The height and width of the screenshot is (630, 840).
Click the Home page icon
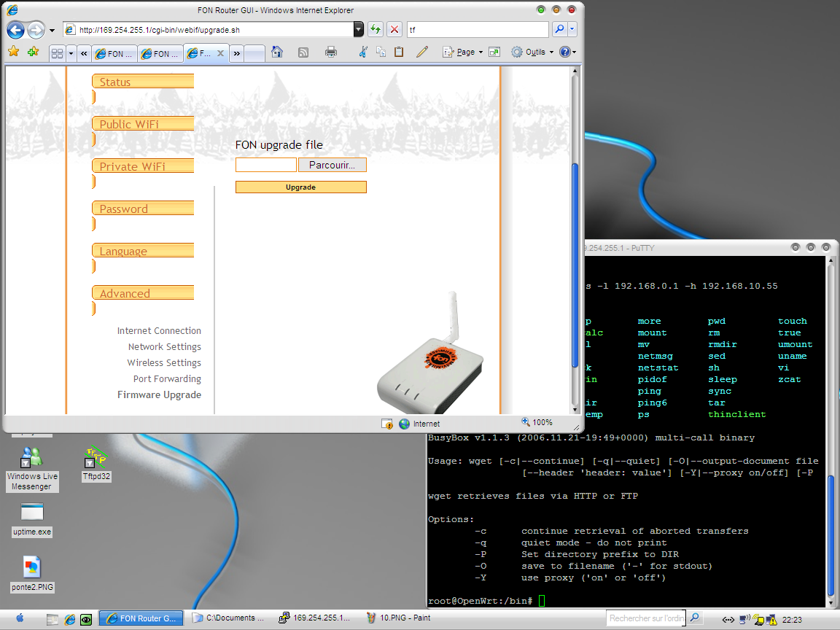coord(277,52)
